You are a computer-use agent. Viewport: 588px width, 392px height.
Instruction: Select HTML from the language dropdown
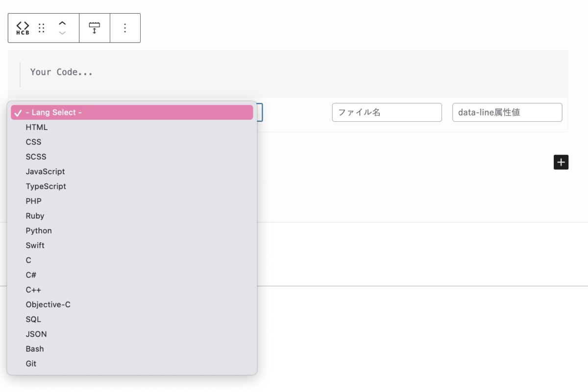[x=37, y=127]
